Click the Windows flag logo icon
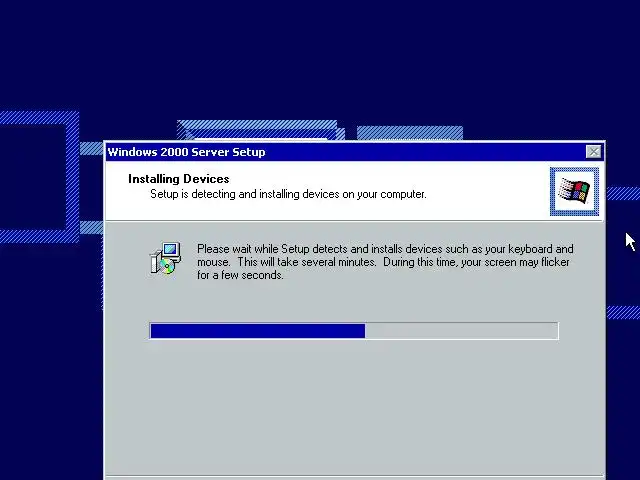Viewport: 640px width, 480px height. click(x=574, y=191)
